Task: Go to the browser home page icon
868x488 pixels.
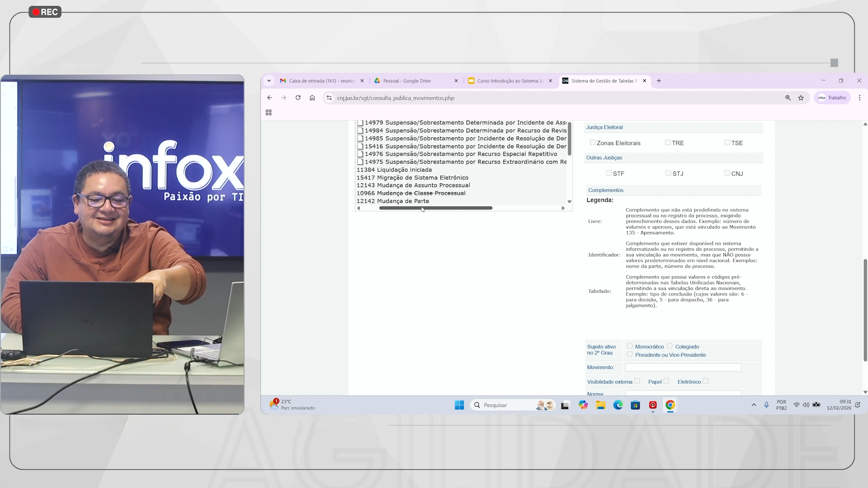Action: point(312,98)
